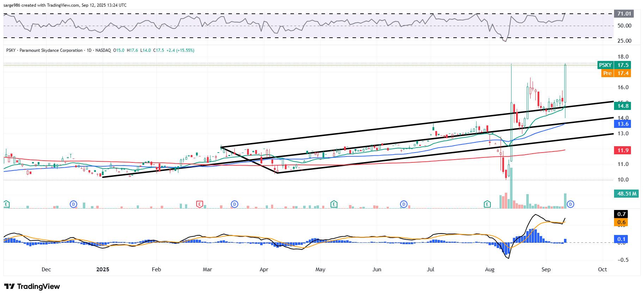Click the green 14.8 moving average label
The height and width of the screenshot is (297, 644).
[622, 106]
